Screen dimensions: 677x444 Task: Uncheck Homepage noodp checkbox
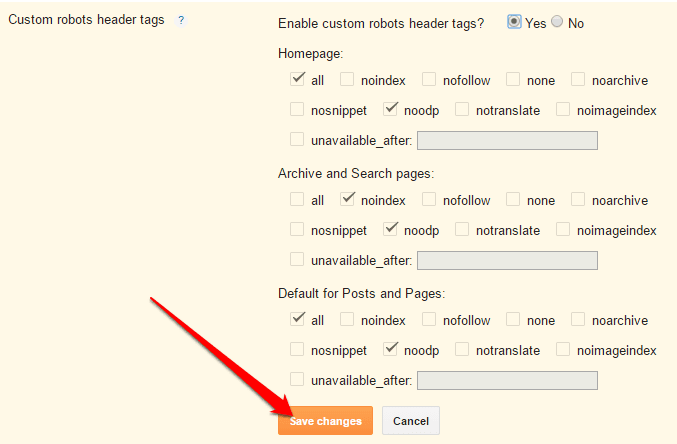[x=390, y=109]
